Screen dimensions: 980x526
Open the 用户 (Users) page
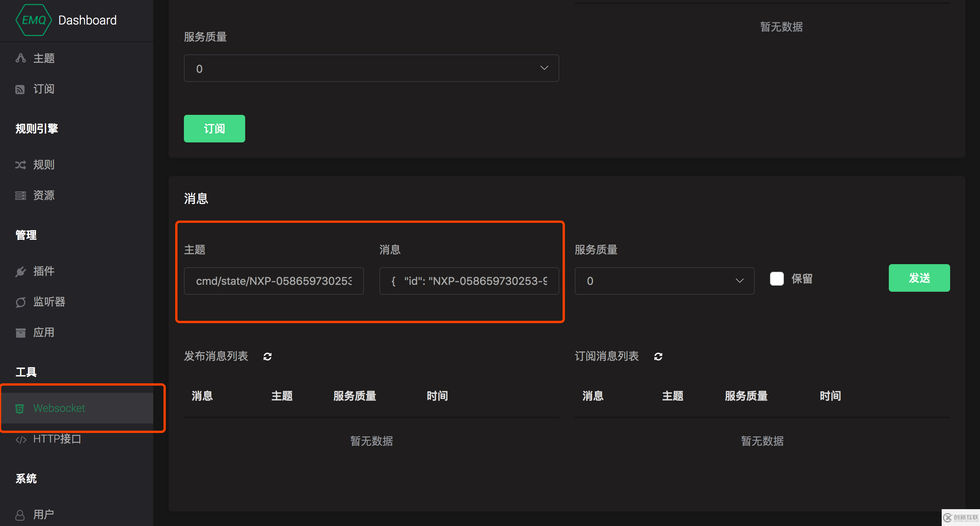click(x=43, y=515)
